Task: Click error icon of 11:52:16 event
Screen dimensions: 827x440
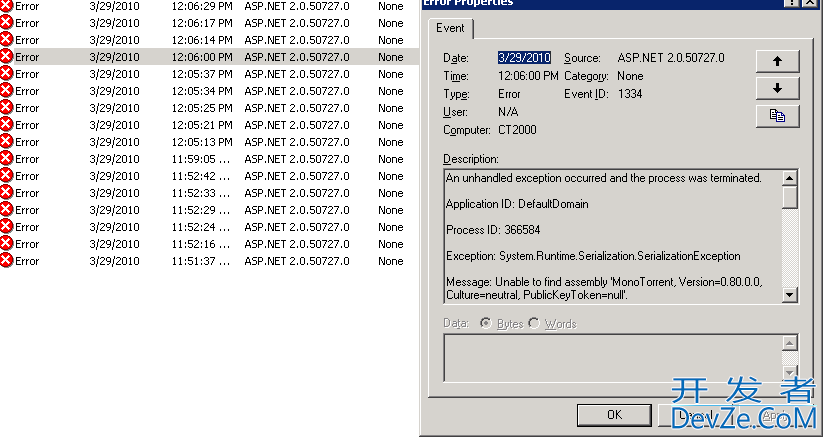Action: pyautogui.click(x=6, y=244)
